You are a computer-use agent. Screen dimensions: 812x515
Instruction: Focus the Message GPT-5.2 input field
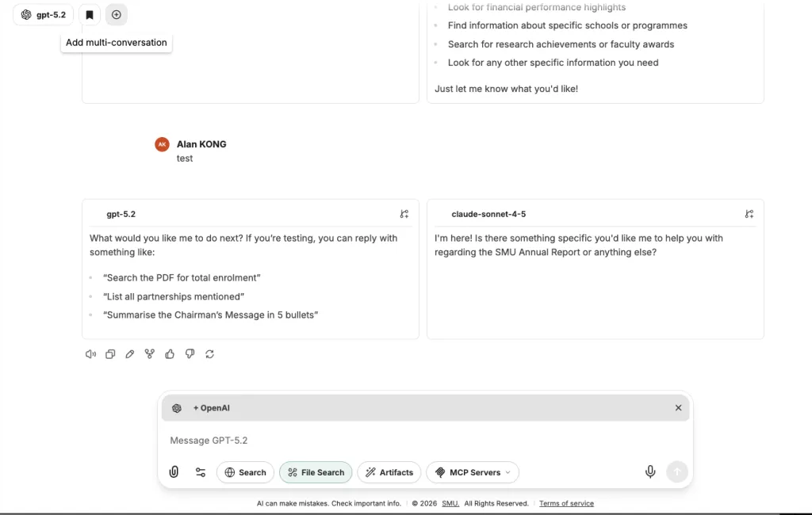click(425, 441)
